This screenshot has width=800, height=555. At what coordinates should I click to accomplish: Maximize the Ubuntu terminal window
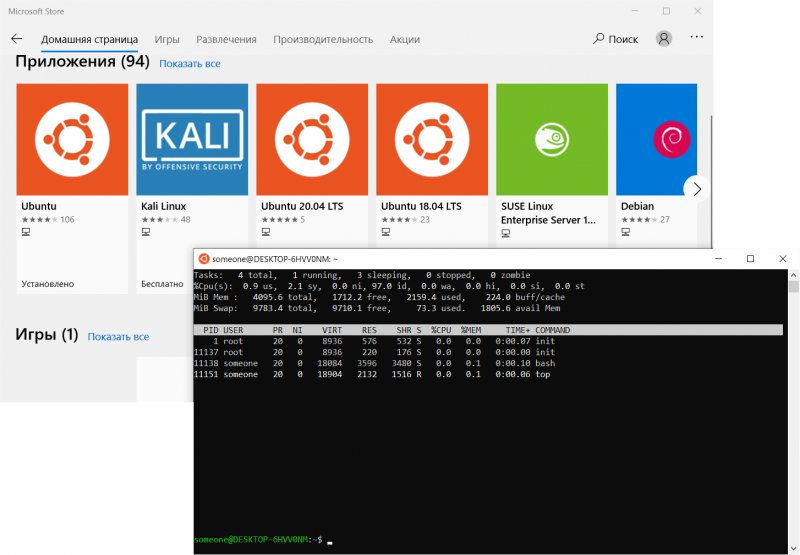click(x=751, y=259)
